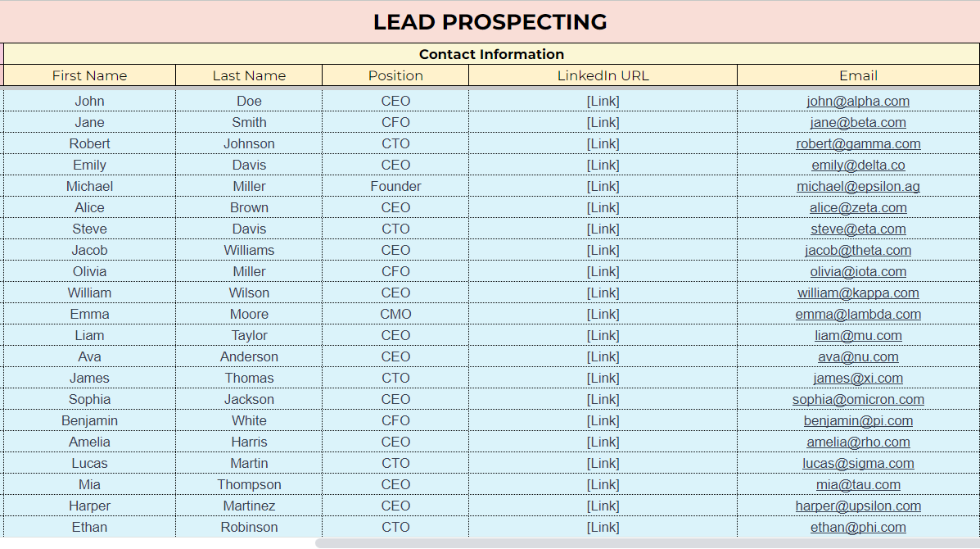Open robert@gamma.com email link
Image resolution: width=980 pixels, height=549 pixels.
pyautogui.click(x=858, y=144)
